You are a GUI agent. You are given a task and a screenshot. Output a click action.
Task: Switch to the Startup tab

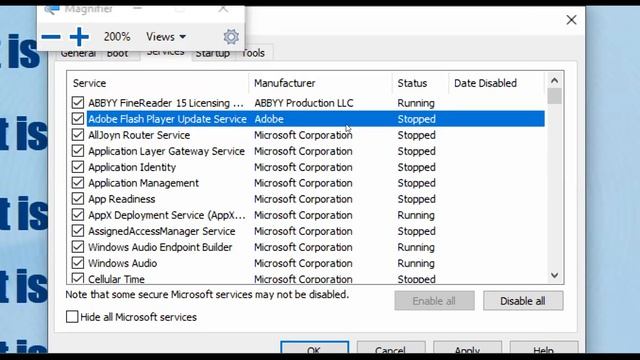212,53
